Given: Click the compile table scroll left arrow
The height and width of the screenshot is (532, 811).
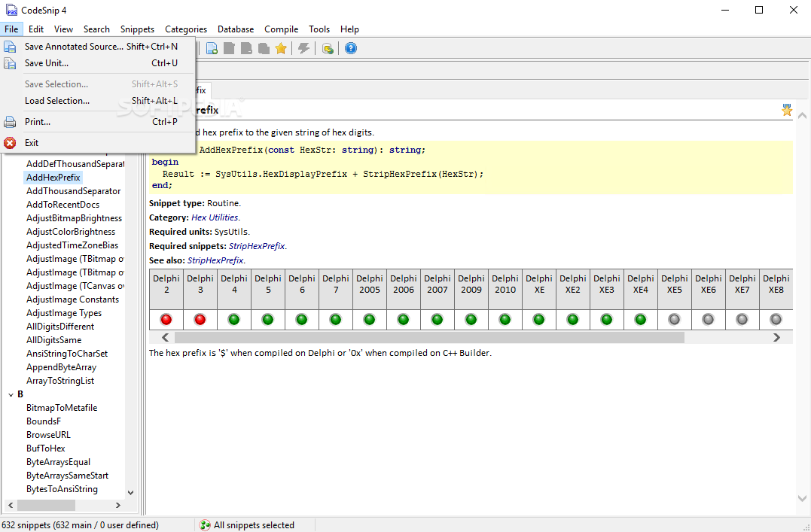Looking at the screenshot, I should click(166, 338).
